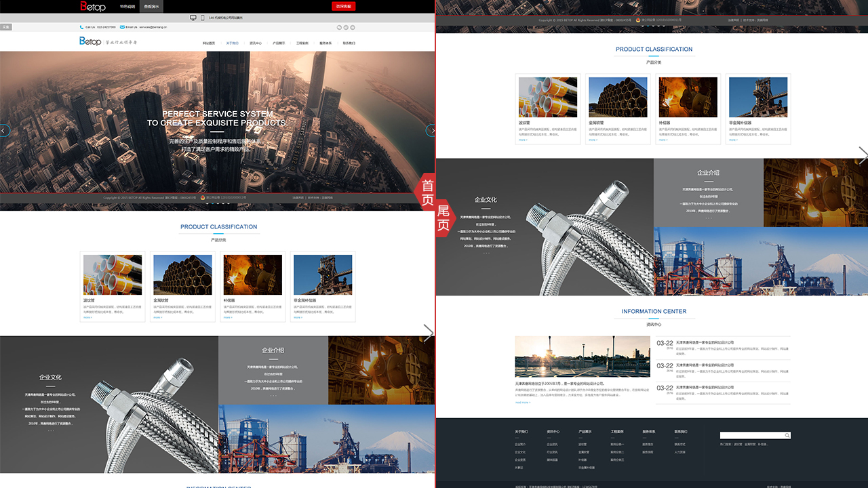Open 工程案例 in the header navigation
This screenshot has height=488, width=868.
tap(302, 43)
